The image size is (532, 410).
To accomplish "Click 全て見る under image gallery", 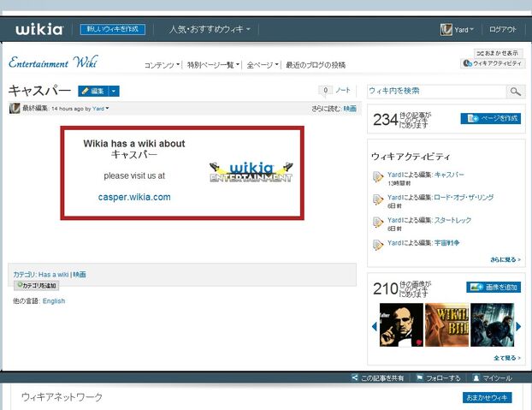I will click(x=507, y=358).
